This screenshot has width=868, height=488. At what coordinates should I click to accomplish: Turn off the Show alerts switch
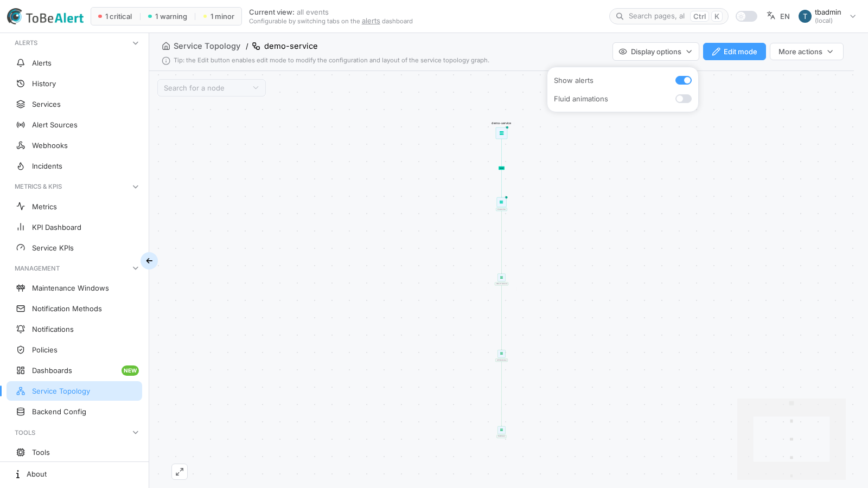click(x=684, y=80)
